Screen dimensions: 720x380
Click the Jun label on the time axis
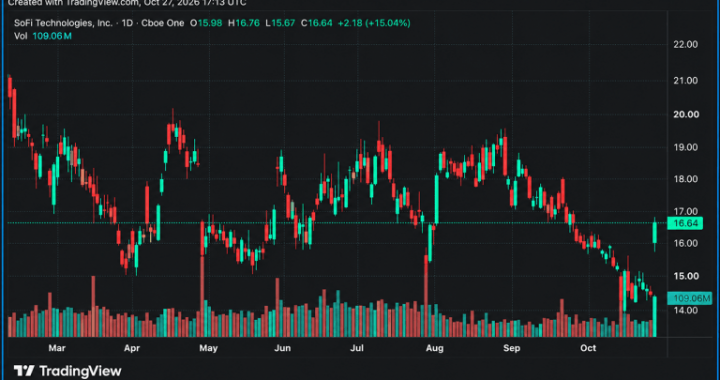pos(282,348)
